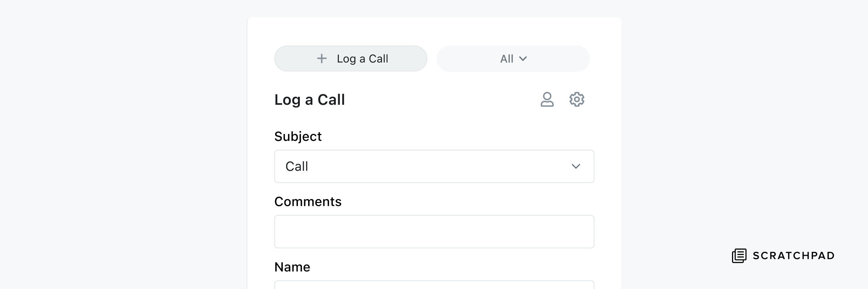Click the gear icon to configure the call form
Image resolution: width=868 pixels, height=289 pixels.
coord(576,99)
